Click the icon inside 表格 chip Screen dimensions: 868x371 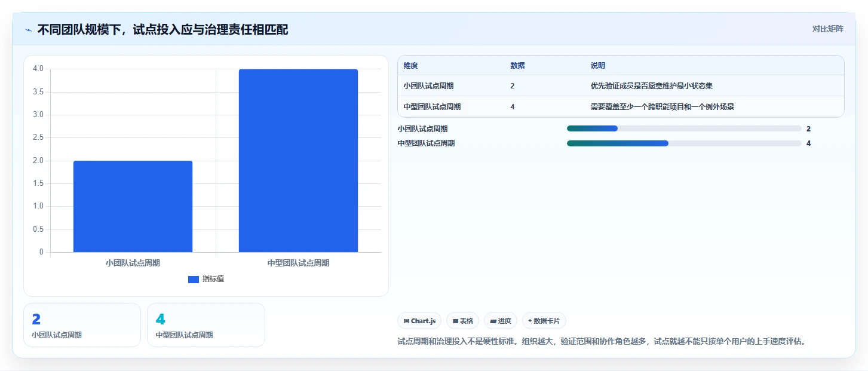click(x=455, y=321)
